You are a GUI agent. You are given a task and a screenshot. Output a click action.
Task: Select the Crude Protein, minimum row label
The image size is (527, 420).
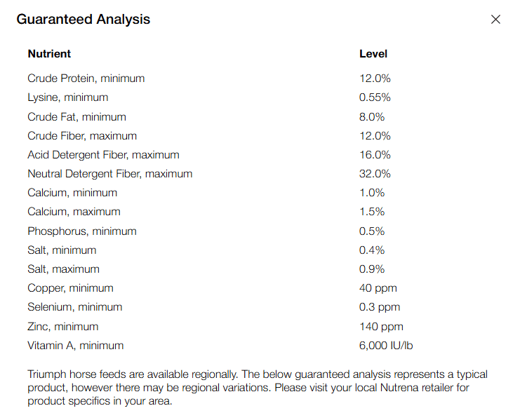tap(86, 79)
